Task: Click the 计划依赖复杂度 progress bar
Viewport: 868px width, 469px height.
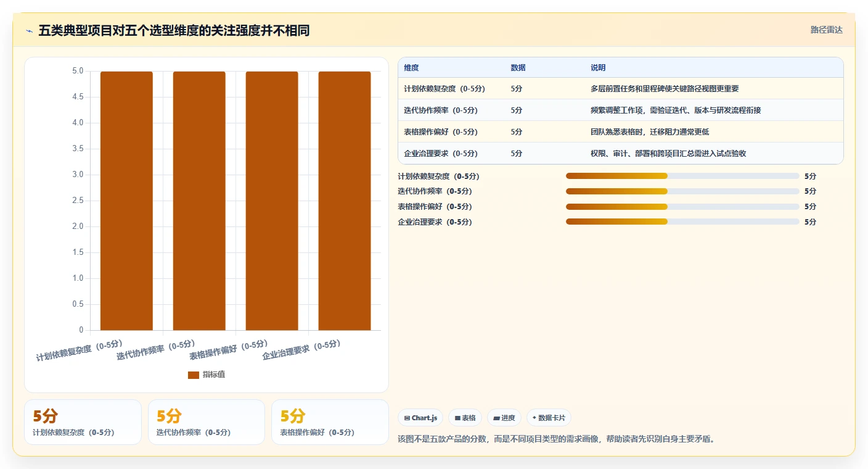Action: point(682,176)
